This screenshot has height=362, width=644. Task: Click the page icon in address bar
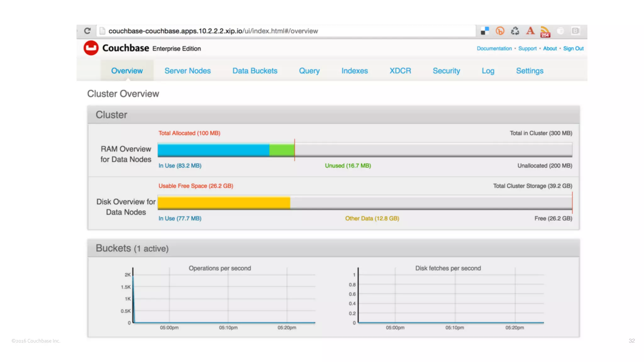tap(102, 31)
